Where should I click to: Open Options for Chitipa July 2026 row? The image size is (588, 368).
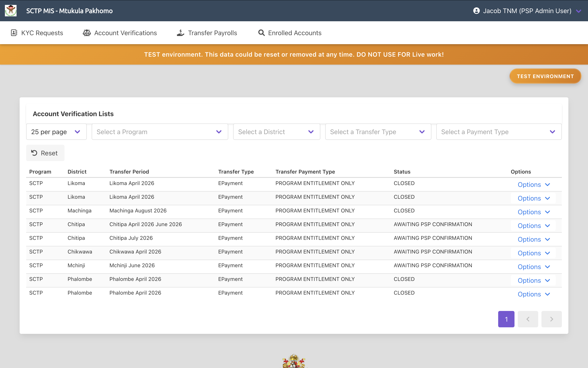coord(533,239)
